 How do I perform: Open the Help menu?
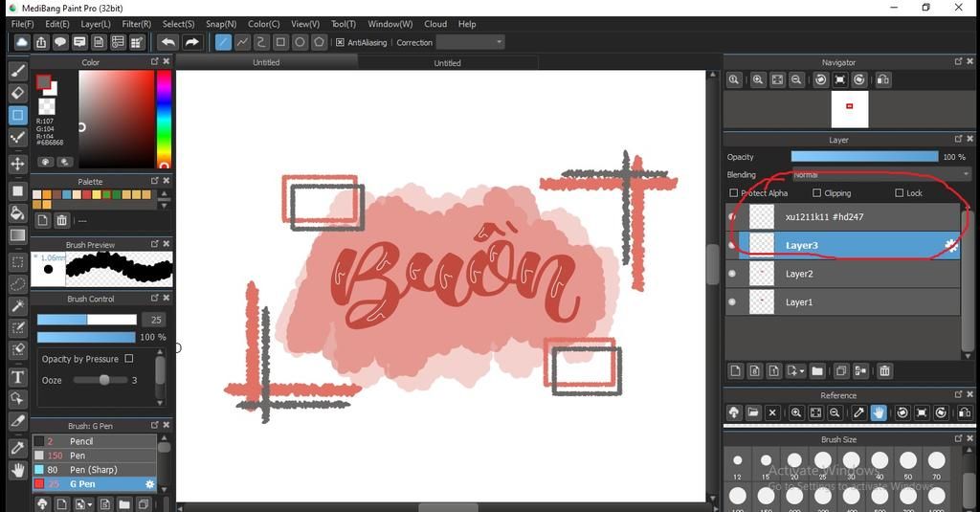[x=467, y=24]
